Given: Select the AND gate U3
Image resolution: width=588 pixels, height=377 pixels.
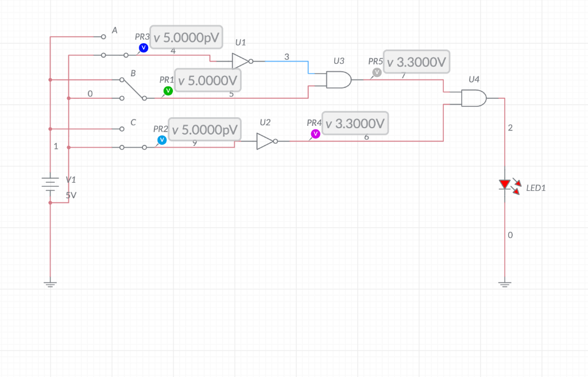Looking at the screenshot, I should [339, 80].
